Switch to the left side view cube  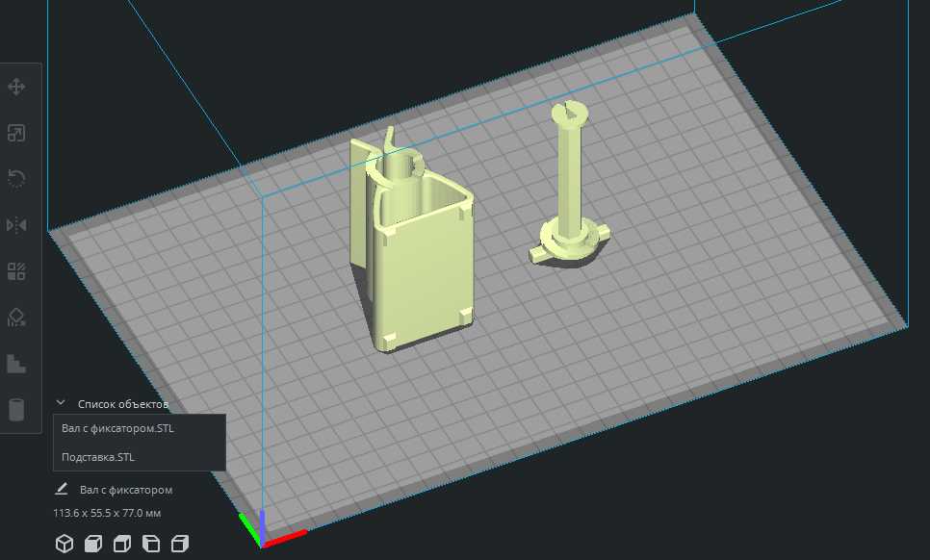click(x=151, y=544)
